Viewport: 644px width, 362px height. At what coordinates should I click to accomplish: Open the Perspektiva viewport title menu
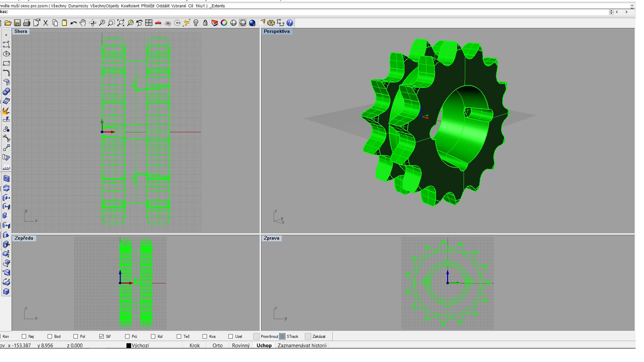(276, 31)
